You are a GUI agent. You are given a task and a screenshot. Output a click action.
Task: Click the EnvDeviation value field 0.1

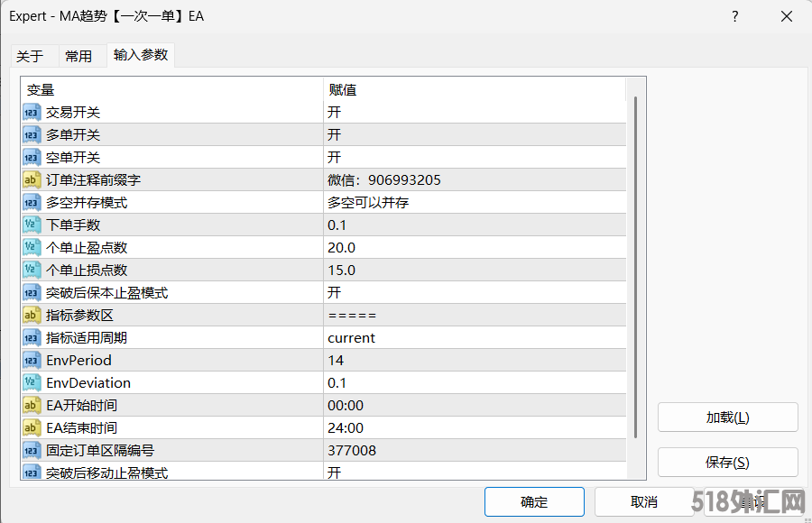tap(475, 383)
